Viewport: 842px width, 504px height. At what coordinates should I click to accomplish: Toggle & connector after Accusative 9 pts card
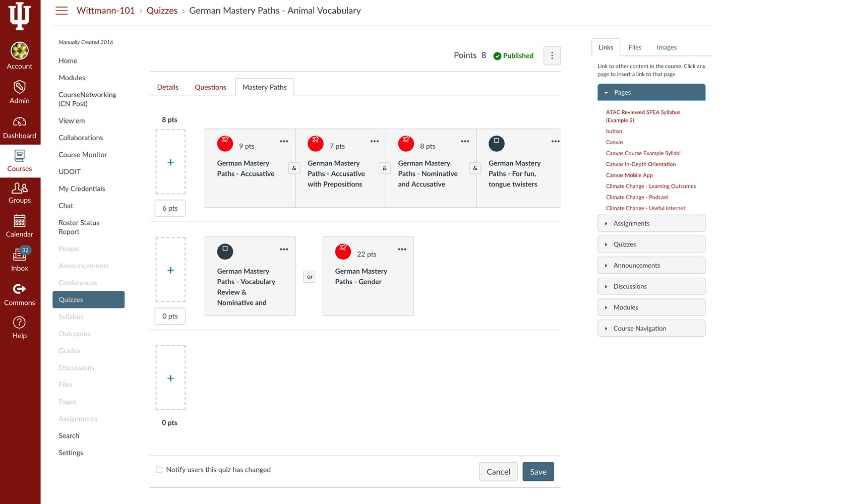(x=294, y=168)
